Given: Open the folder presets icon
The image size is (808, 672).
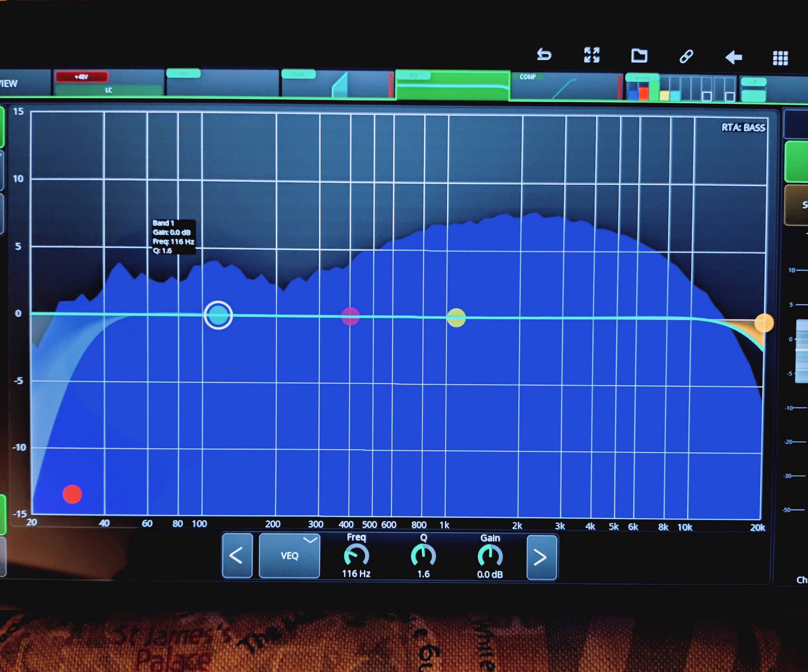Looking at the screenshot, I should click(639, 56).
